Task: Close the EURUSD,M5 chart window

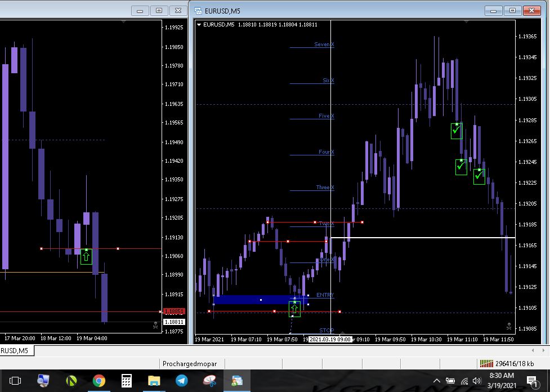Action: pos(532,11)
